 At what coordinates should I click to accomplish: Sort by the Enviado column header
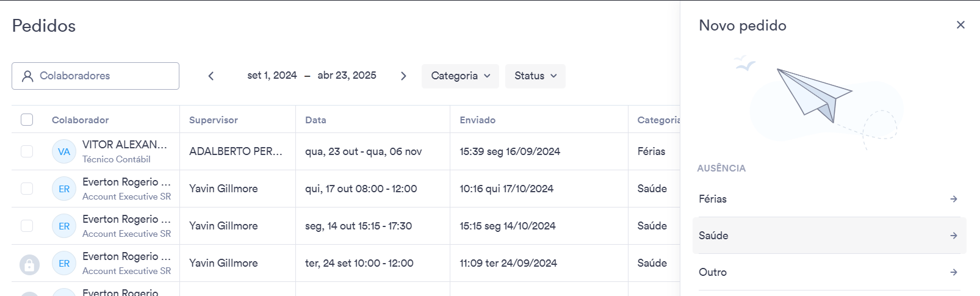477,120
